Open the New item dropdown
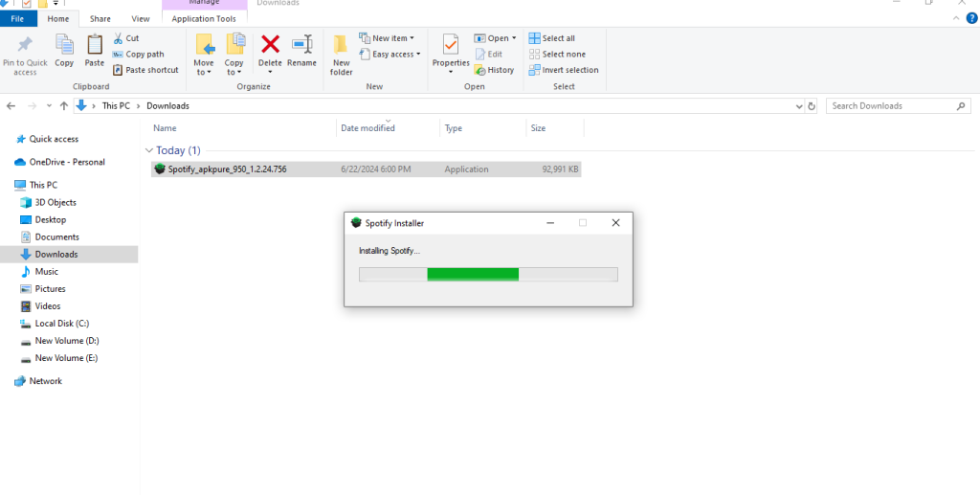The width and height of the screenshot is (980, 495). [x=387, y=38]
